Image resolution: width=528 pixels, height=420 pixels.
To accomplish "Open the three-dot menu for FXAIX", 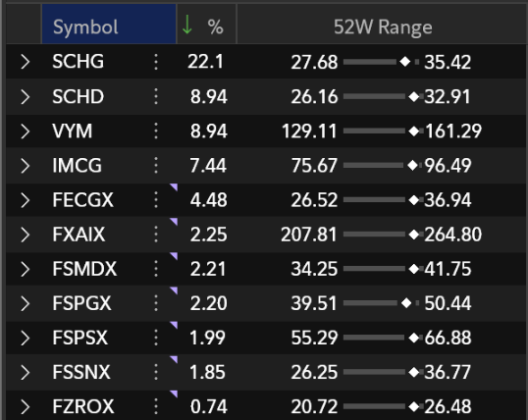I will [156, 235].
